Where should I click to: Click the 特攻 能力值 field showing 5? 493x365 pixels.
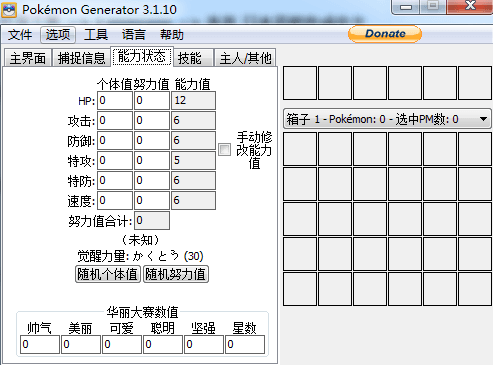[193, 160]
